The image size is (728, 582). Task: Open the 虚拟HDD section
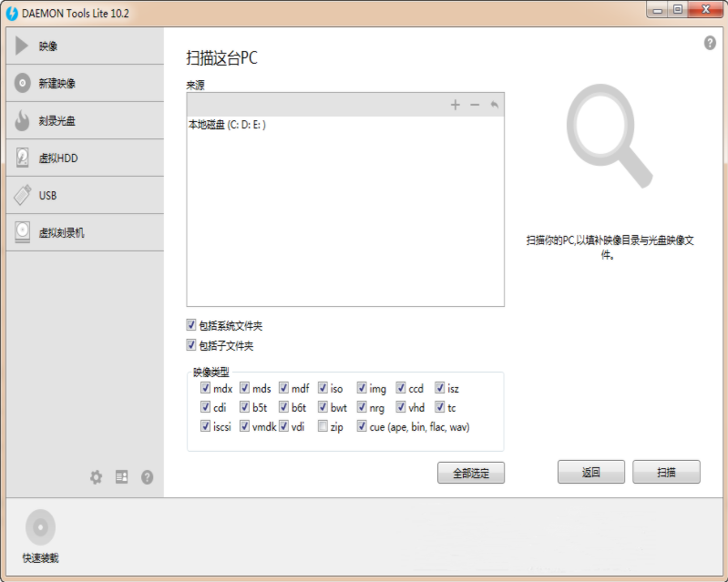click(x=85, y=158)
